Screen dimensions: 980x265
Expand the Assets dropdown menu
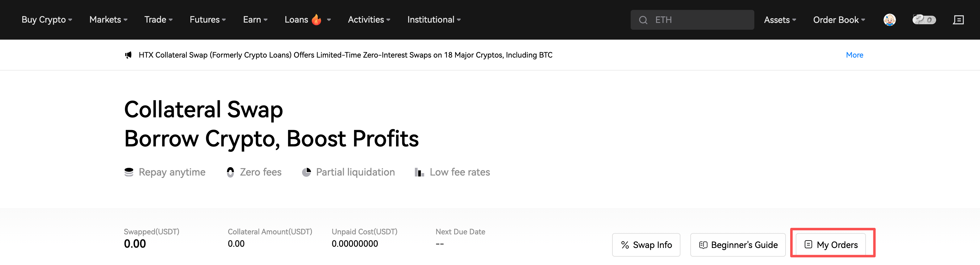779,20
